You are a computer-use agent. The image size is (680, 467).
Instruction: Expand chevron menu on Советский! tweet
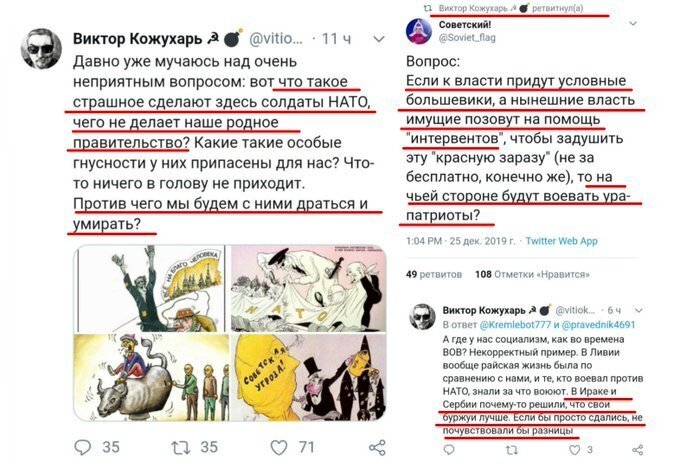(x=633, y=23)
